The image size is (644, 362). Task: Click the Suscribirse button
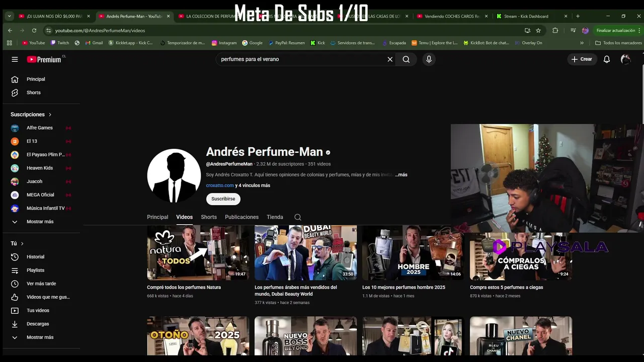[x=223, y=199]
